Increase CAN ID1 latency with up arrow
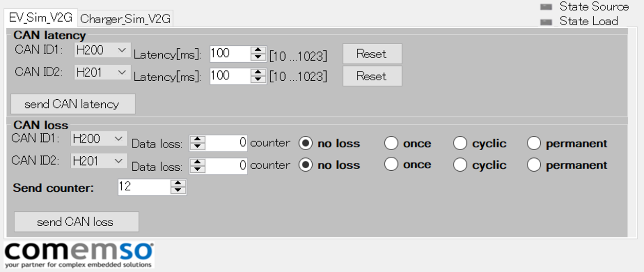The width and height of the screenshot is (644, 272). tap(258, 50)
